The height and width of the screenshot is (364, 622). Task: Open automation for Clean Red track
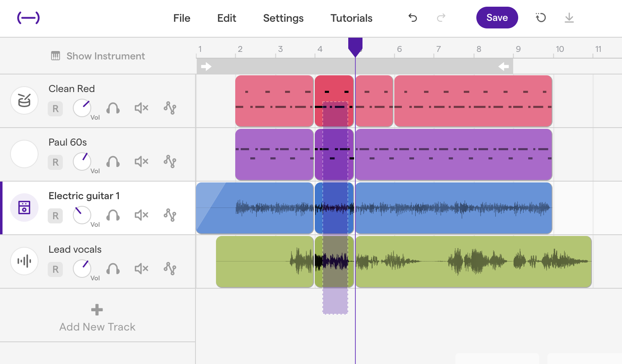170,108
